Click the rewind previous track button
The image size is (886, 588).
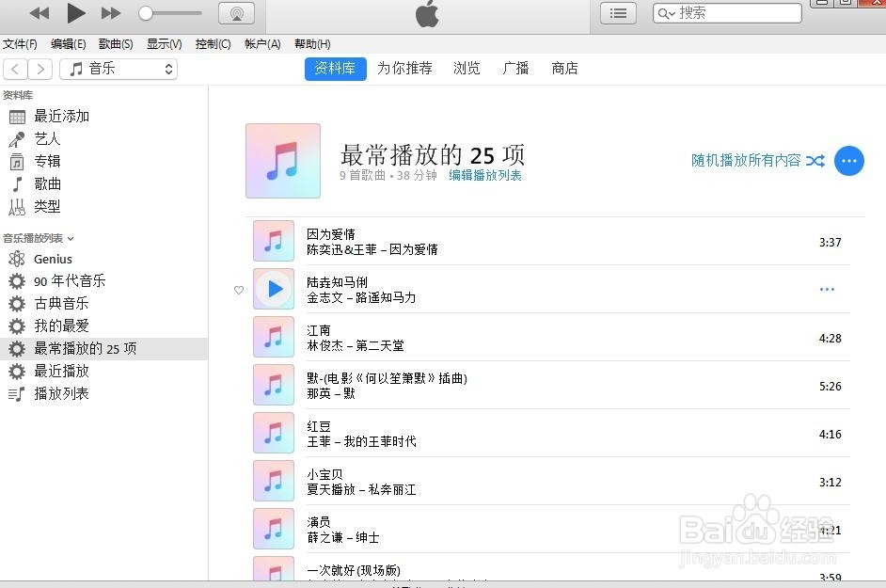pos(39,13)
